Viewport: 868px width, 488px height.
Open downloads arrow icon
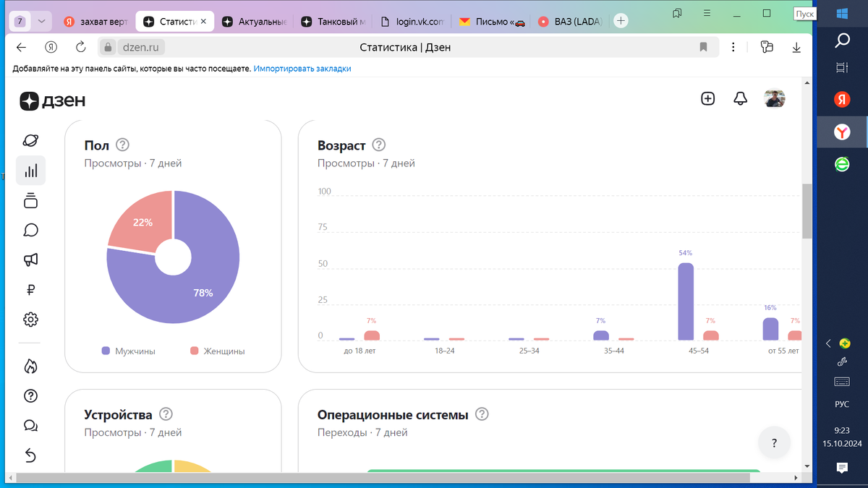[796, 48]
